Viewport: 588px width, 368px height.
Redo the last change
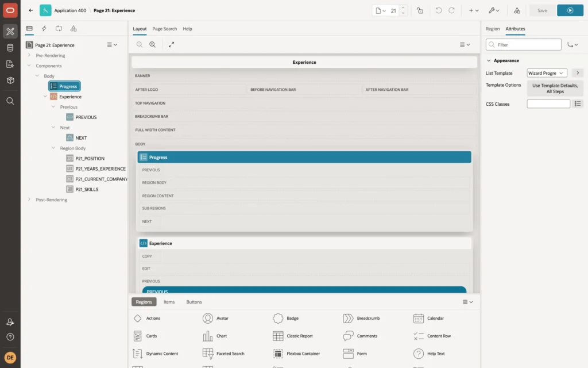pyautogui.click(x=451, y=10)
